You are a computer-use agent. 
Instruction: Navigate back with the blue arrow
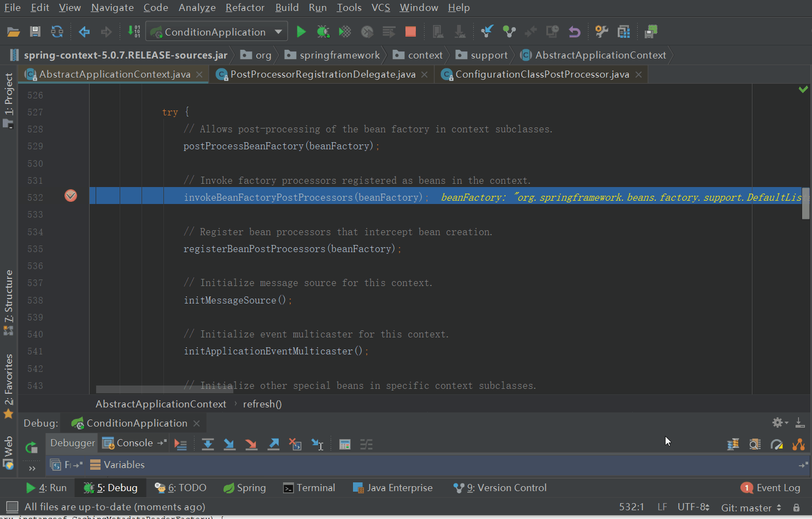84,32
